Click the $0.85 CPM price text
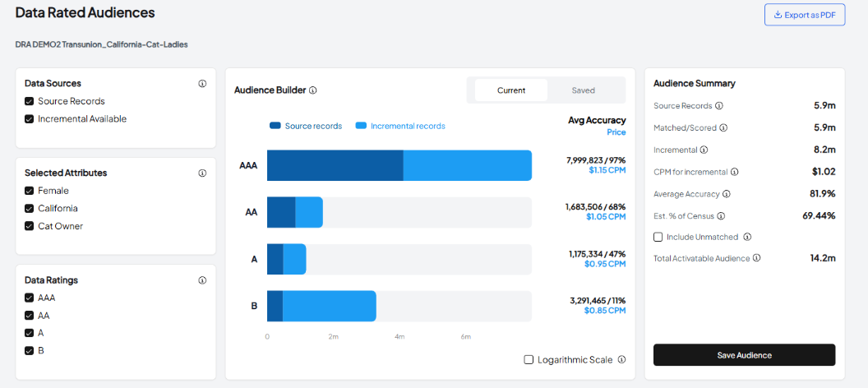The width and height of the screenshot is (868, 388). click(x=606, y=311)
